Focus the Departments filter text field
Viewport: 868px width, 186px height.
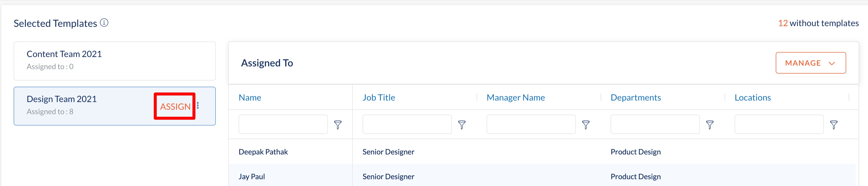tap(655, 124)
